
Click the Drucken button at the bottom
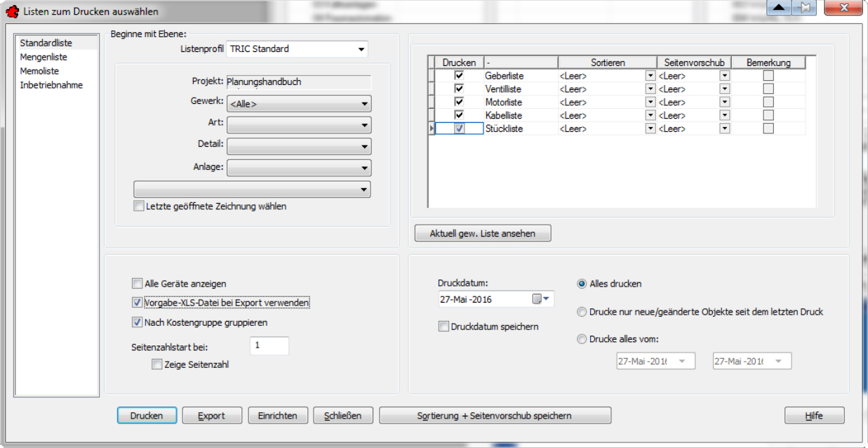click(147, 416)
